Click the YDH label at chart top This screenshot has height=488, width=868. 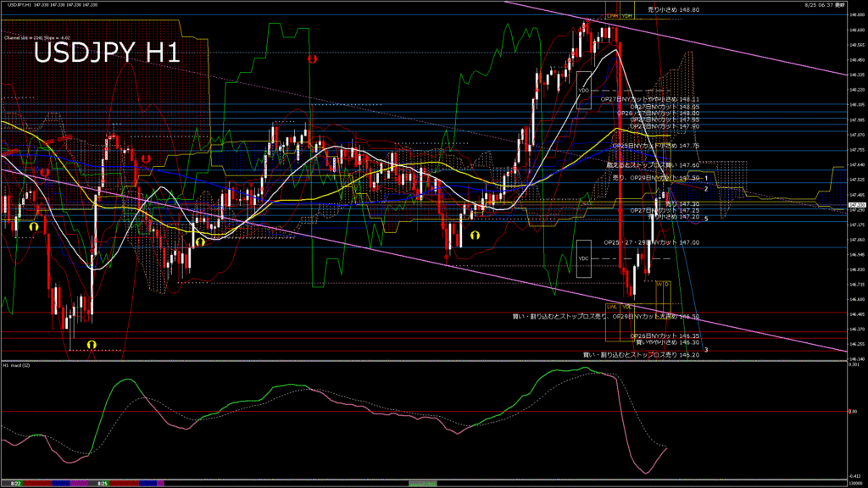pyautogui.click(x=627, y=15)
